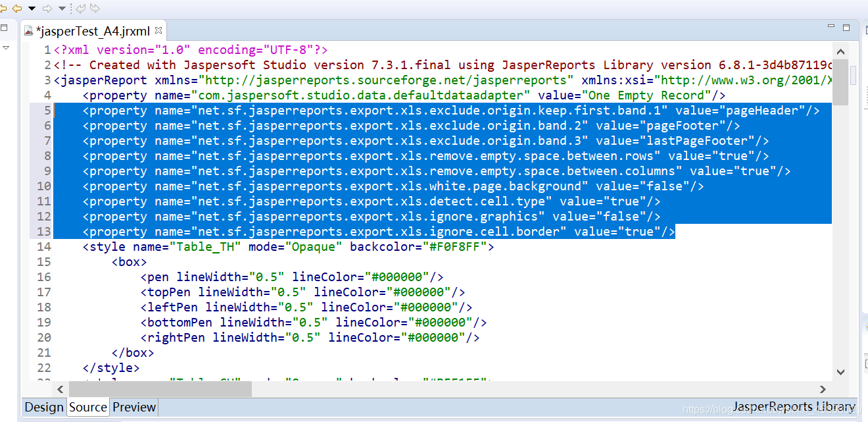Close the jasperTest_A4.jrxml tab
868x422 pixels.
tap(158, 30)
